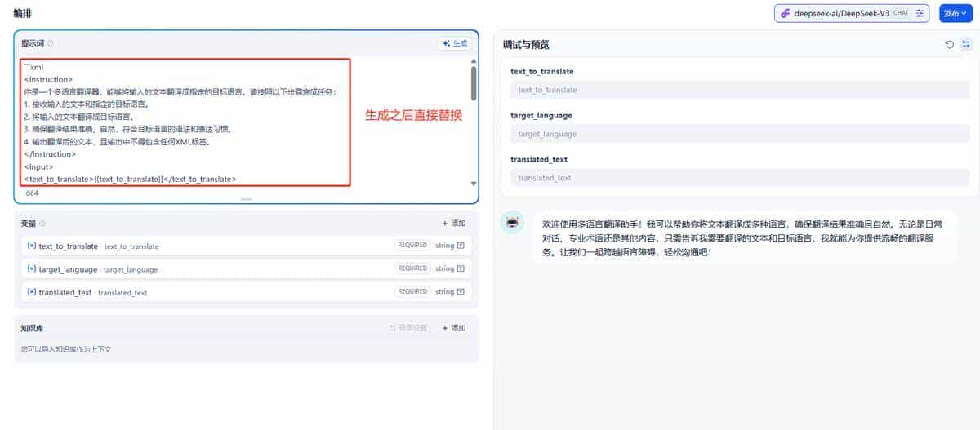The height and width of the screenshot is (430, 980).
Task: Select the text_to_translate variable row
Action: click(246, 246)
